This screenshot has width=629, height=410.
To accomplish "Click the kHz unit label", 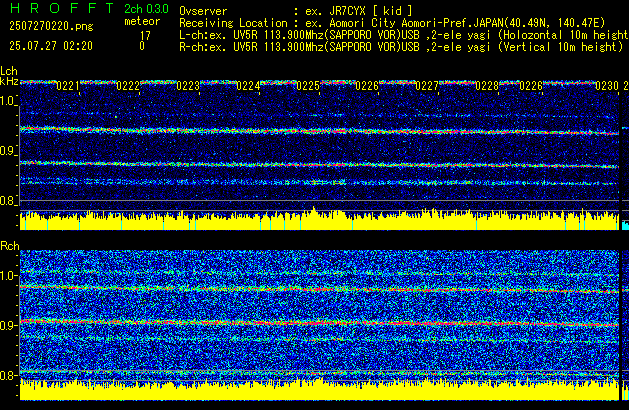I will [x=9, y=81].
